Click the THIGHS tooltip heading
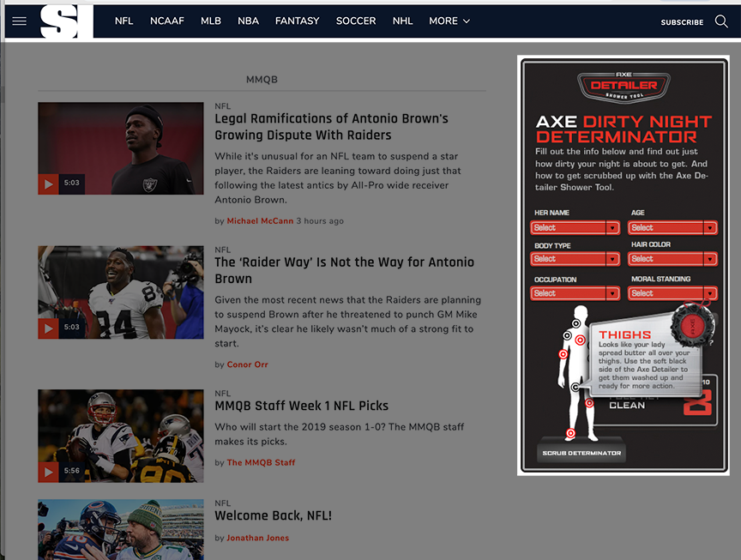 pyautogui.click(x=624, y=334)
